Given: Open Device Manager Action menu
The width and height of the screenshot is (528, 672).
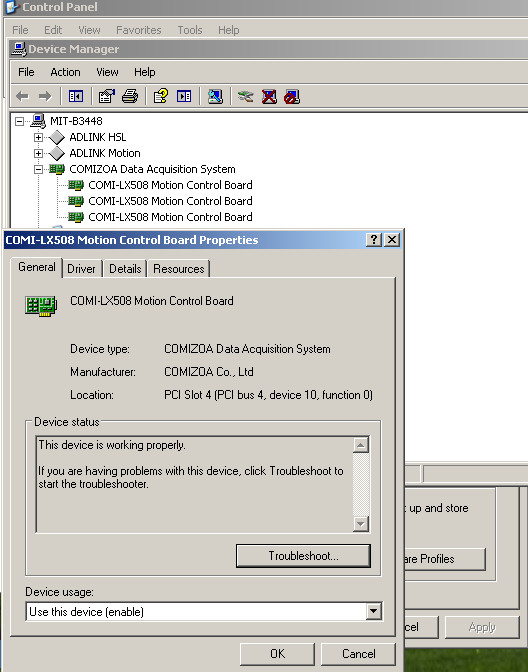Looking at the screenshot, I should 65,72.
